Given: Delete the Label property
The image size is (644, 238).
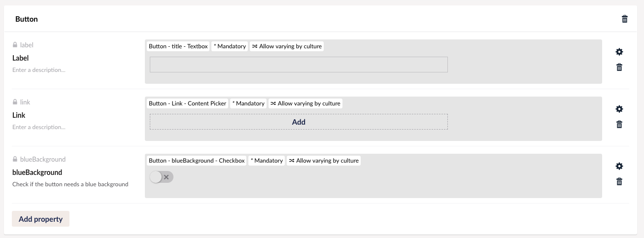Looking at the screenshot, I should pyautogui.click(x=619, y=68).
